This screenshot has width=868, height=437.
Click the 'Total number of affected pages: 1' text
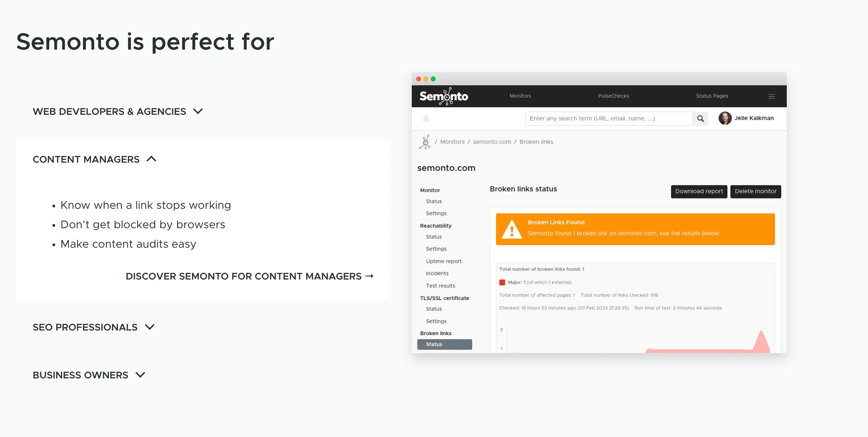tap(537, 295)
